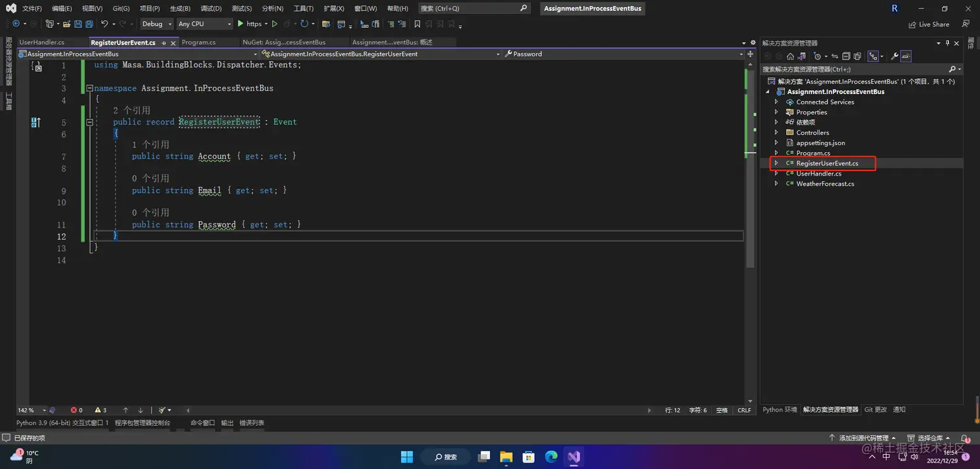
Task: Toggle the nested files view button in Solution Explorer
Action: coord(873,56)
